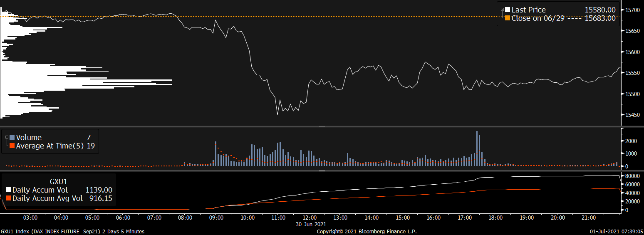Click the 01-Jul-2021 07:39:05 timestamp

(617, 231)
